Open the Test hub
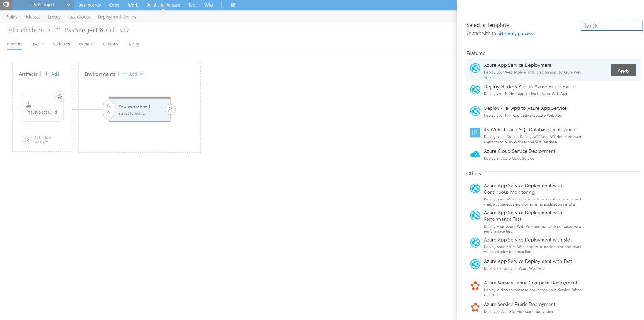Screen dimensions: 644x320 [x=192, y=5]
